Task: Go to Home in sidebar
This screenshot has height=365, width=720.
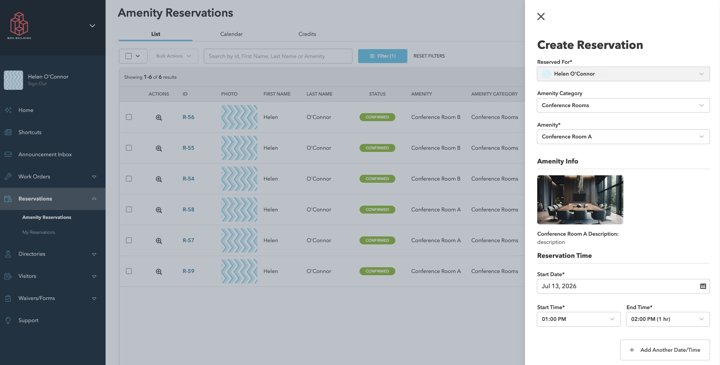Action: 26,110
